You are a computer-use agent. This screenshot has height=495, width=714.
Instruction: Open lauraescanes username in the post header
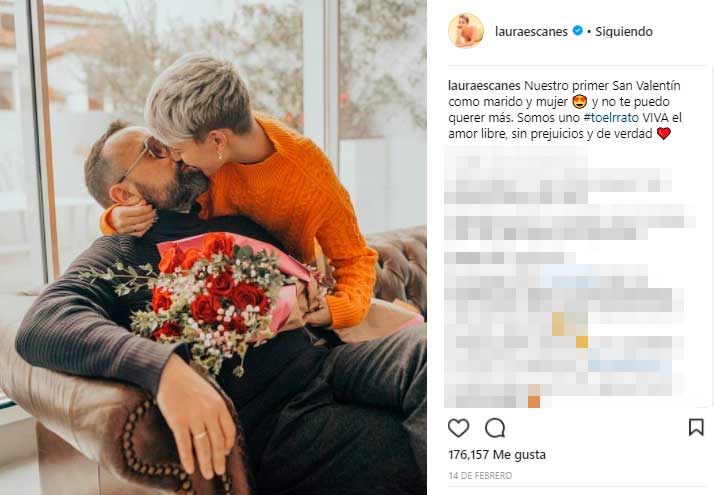[531, 31]
